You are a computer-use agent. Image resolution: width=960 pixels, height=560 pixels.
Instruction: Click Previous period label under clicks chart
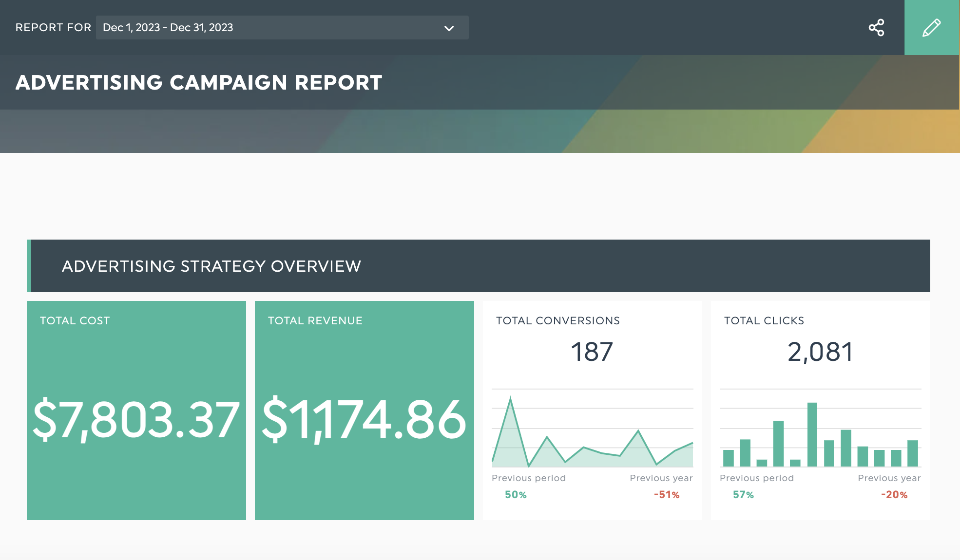757,478
